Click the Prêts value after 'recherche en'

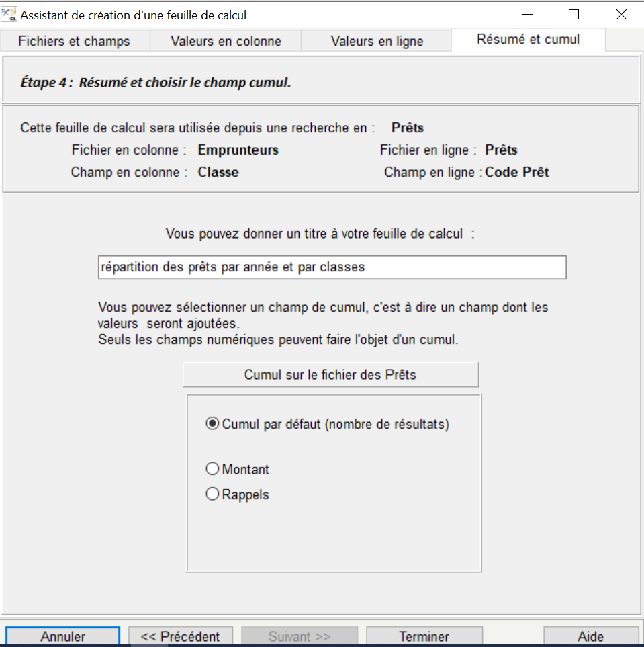[x=408, y=128]
